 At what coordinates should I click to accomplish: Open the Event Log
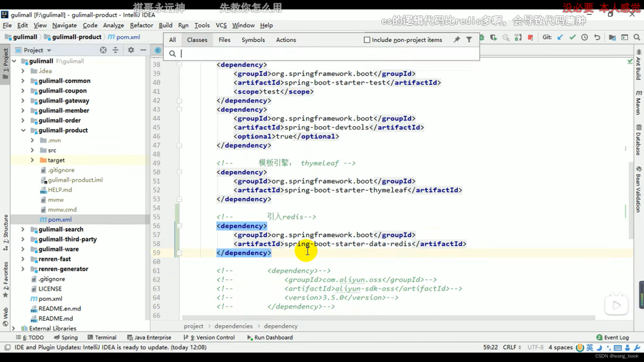point(613,338)
